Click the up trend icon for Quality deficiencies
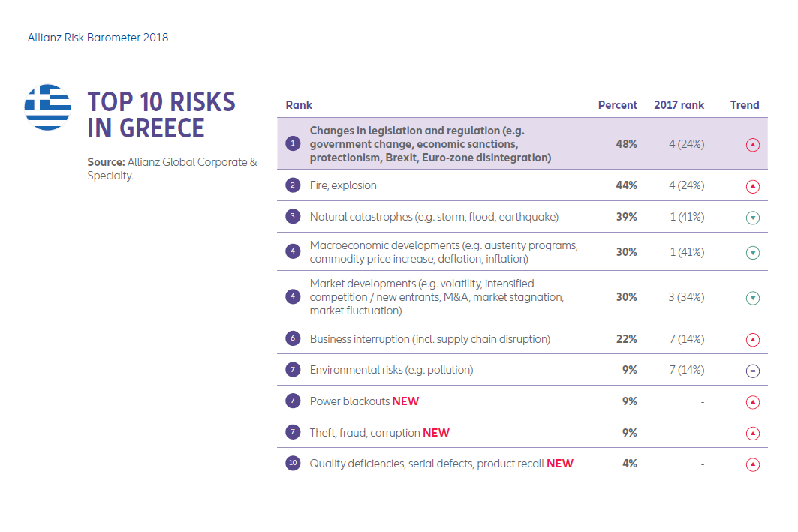 click(x=753, y=464)
